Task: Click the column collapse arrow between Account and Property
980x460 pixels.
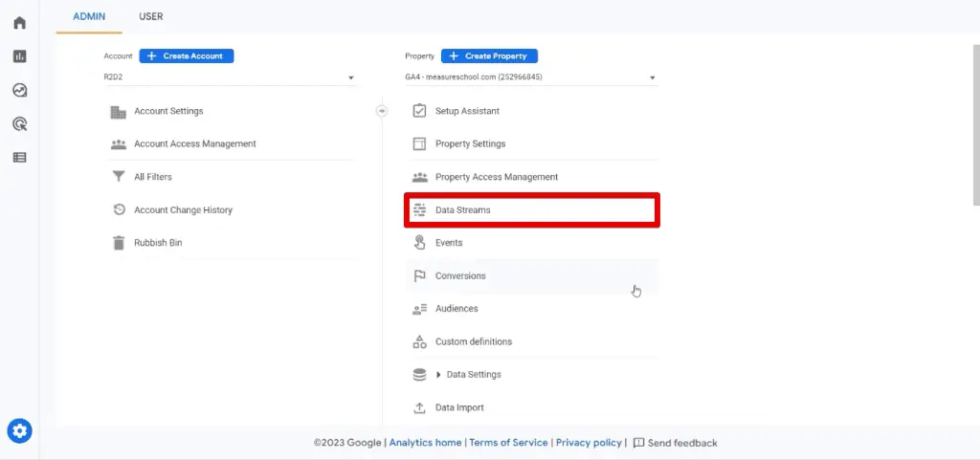Action: coord(382,111)
